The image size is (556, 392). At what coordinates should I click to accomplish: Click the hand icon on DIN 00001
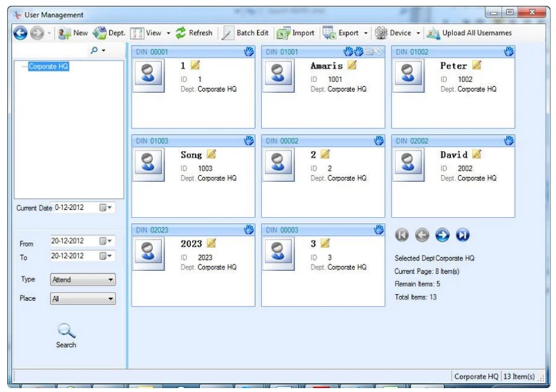249,52
